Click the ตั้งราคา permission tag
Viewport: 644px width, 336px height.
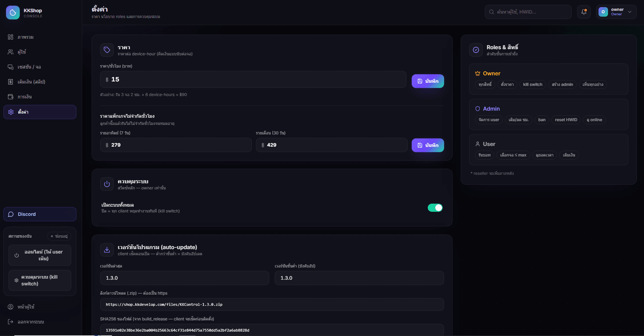pyautogui.click(x=507, y=85)
